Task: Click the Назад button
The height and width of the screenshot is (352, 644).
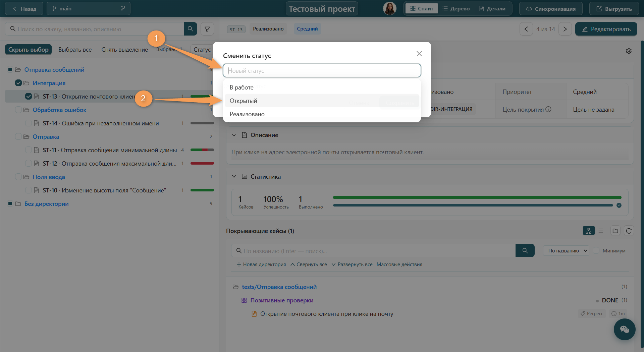Action: [x=24, y=9]
